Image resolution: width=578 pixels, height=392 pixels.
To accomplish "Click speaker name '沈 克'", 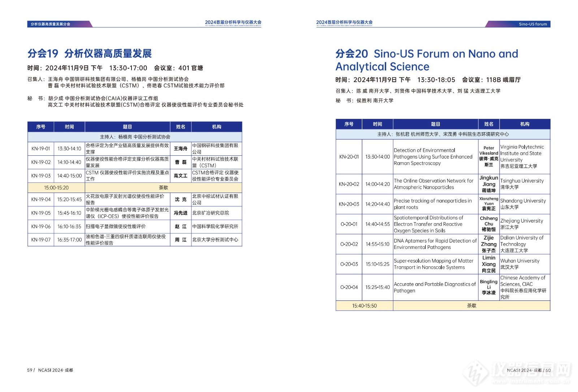I will point(181,199).
